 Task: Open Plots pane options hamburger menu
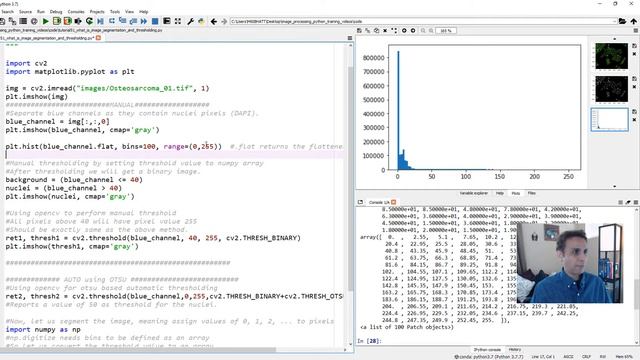[636, 31]
